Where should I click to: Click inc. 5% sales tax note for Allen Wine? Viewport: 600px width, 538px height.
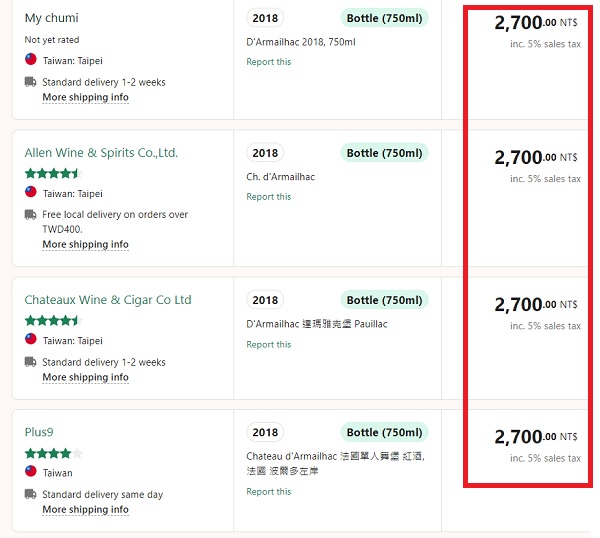(545, 179)
